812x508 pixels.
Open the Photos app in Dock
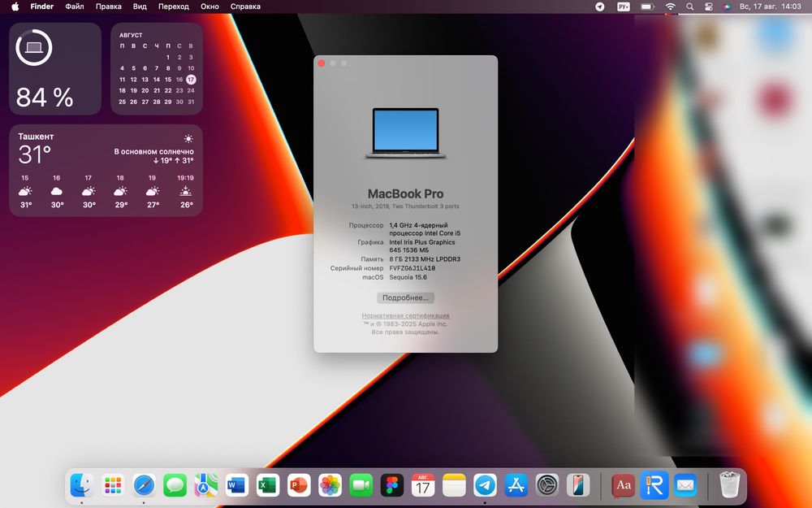[x=330, y=486]
